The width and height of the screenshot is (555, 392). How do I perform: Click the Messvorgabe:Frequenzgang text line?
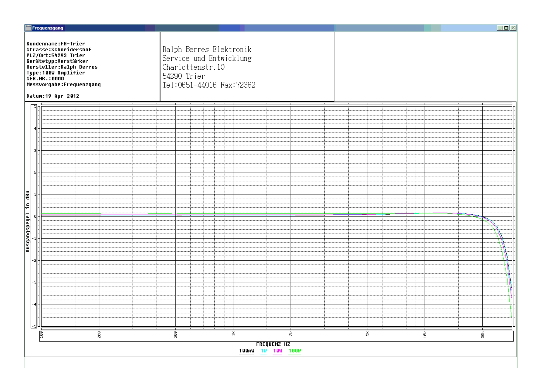64,85
